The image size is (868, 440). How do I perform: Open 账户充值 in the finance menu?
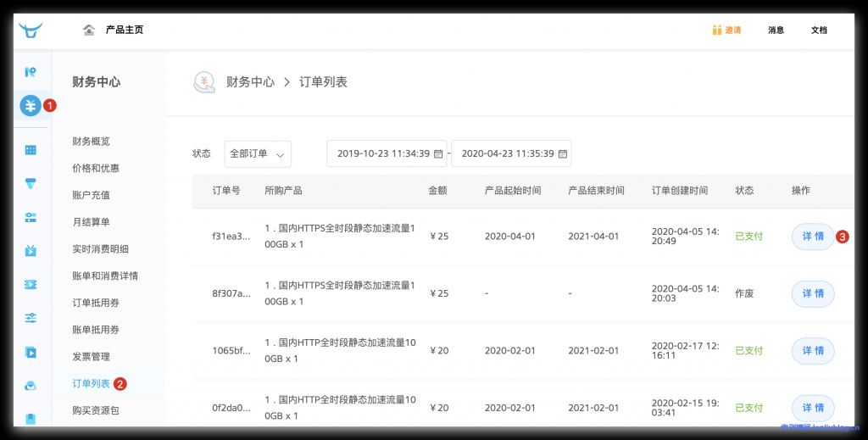(92, 195)
